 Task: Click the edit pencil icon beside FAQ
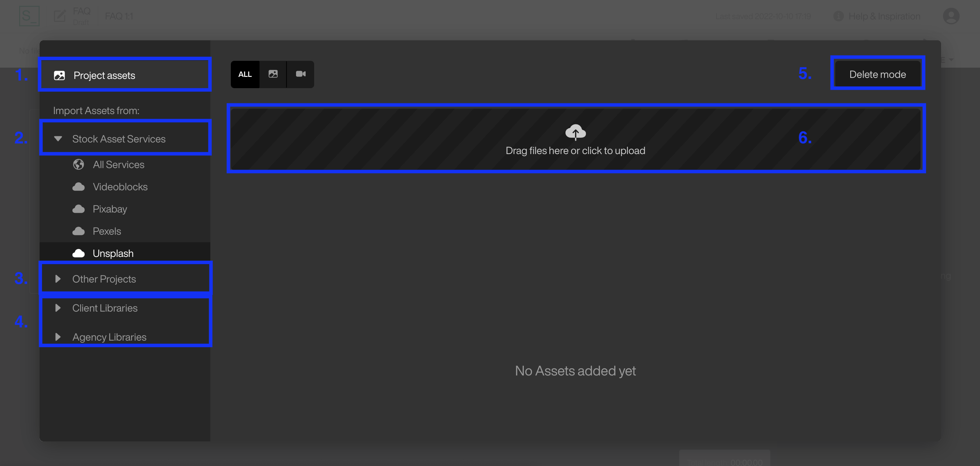click(x=60, y=16)
